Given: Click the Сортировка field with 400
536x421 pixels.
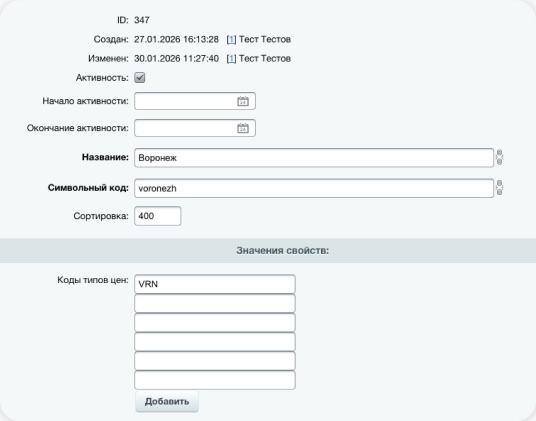Looking at the screenshot, I should click(x=158, y=216).
